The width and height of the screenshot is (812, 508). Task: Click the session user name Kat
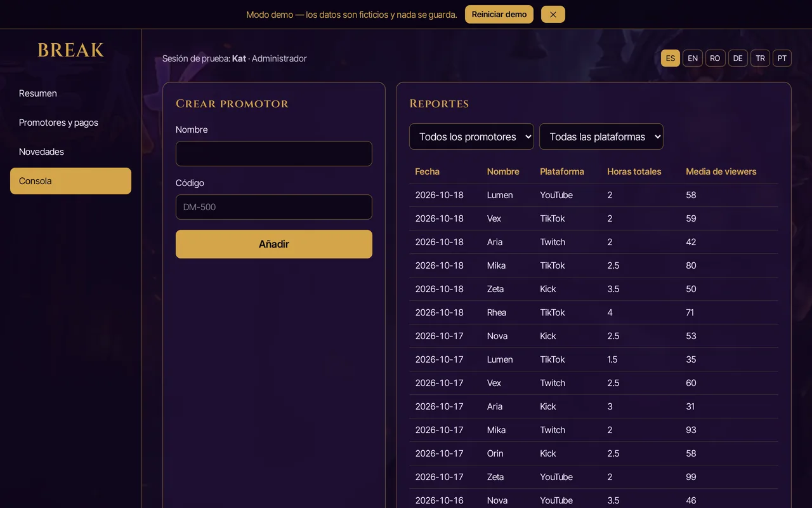click(x=239, y=58)
